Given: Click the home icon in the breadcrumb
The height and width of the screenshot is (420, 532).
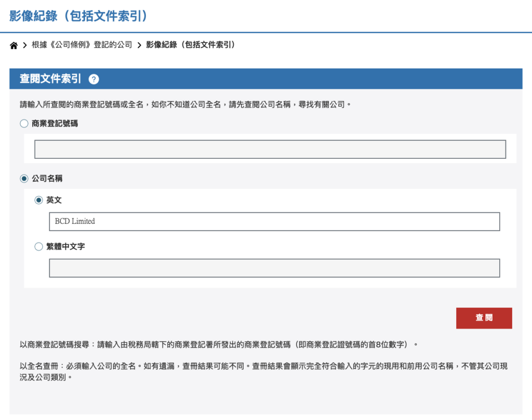Looking at the screenshot, I should [14, 46].
